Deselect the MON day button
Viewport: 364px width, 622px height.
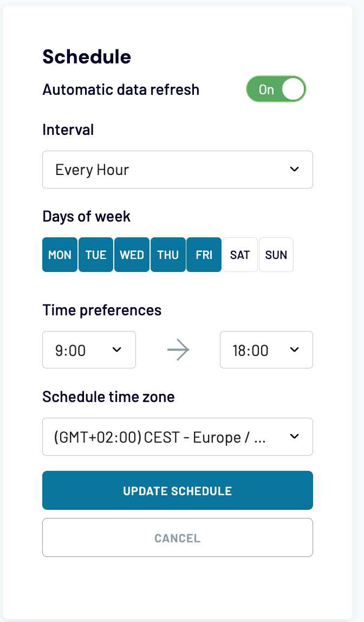60,255
